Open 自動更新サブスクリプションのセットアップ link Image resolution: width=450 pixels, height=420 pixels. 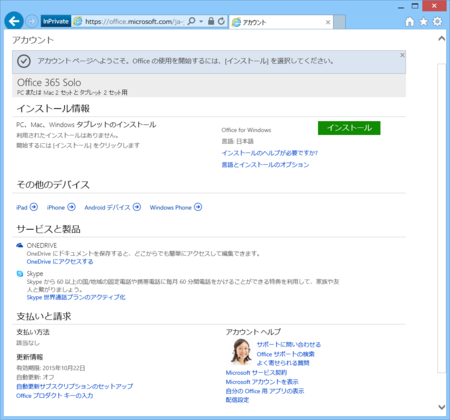[75, 386]
